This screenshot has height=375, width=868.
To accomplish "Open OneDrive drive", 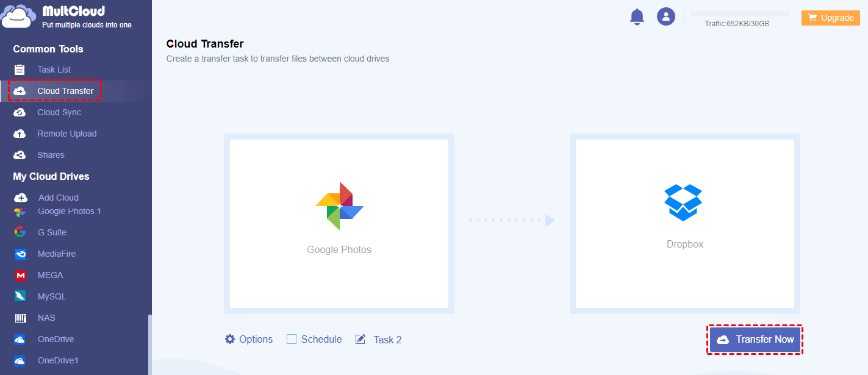I will (x=56, y=339).
